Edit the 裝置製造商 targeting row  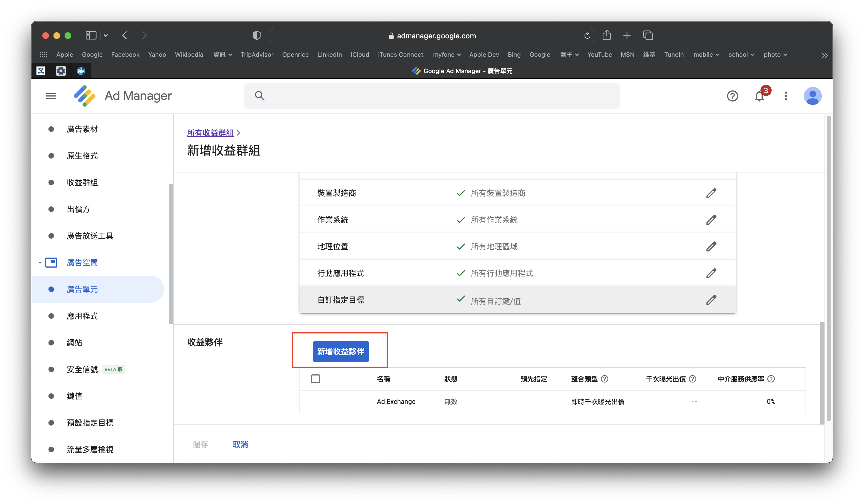coord(711,193)
